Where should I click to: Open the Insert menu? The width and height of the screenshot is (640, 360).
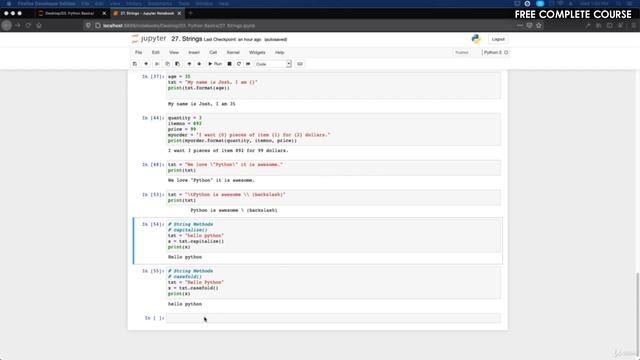[194, 53]
